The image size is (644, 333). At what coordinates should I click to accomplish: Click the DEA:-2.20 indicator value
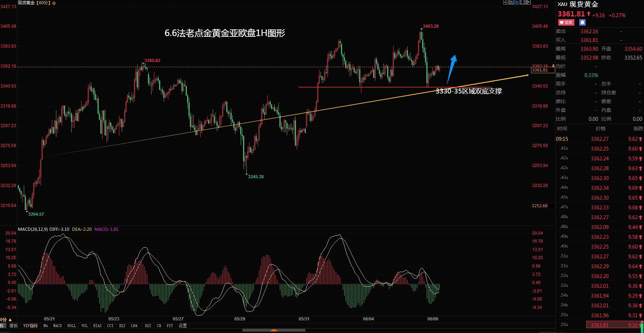[x=82, y=229]
